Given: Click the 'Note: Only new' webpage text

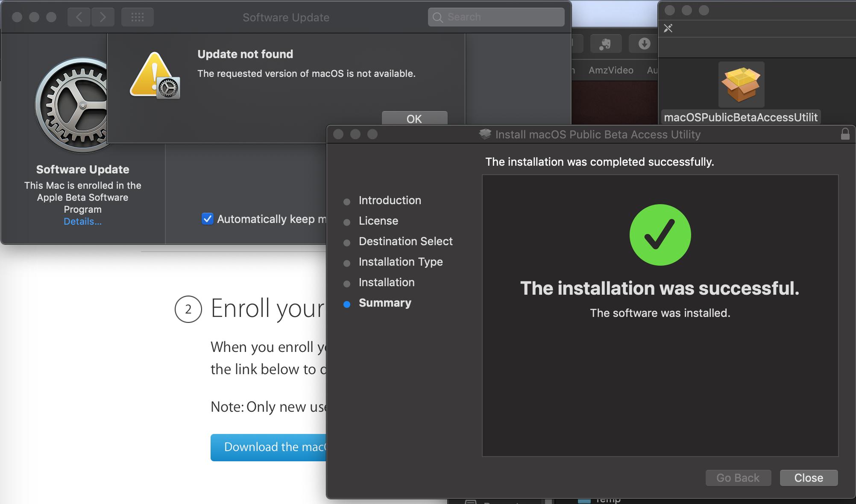Looking at the screenshot, I should point(268,407).
